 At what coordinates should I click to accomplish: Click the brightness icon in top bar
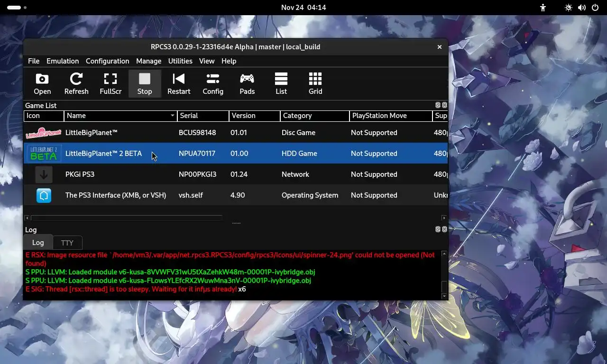pyautogui.click(x=569, y=8)
